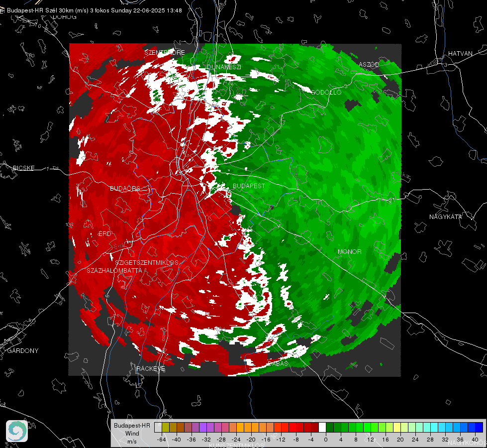Click the BUDAÖRS town label

click(x=125, y=188)
